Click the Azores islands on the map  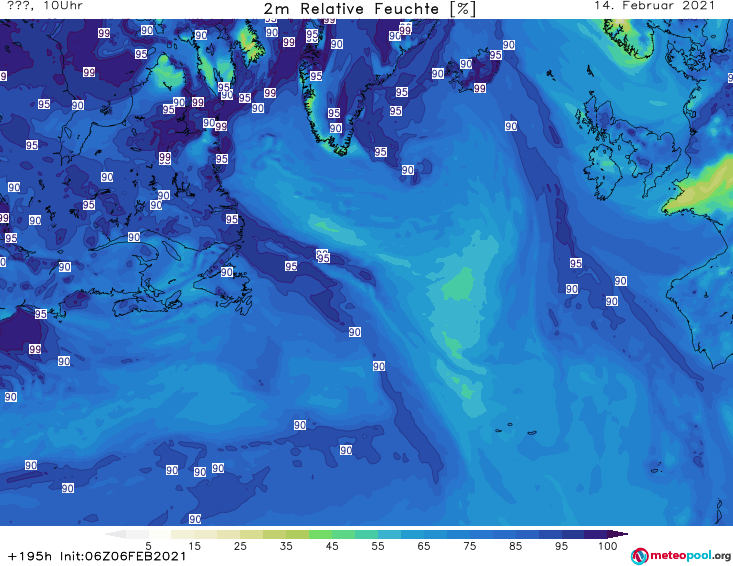pos(517,429)
